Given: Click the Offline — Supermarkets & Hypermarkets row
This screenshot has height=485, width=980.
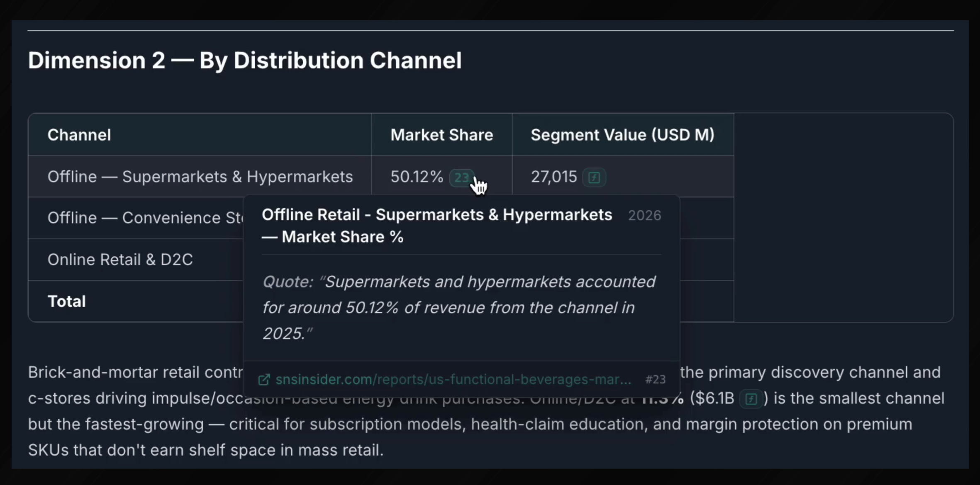Looking at the screenshot, I should (x=381, y=177).
